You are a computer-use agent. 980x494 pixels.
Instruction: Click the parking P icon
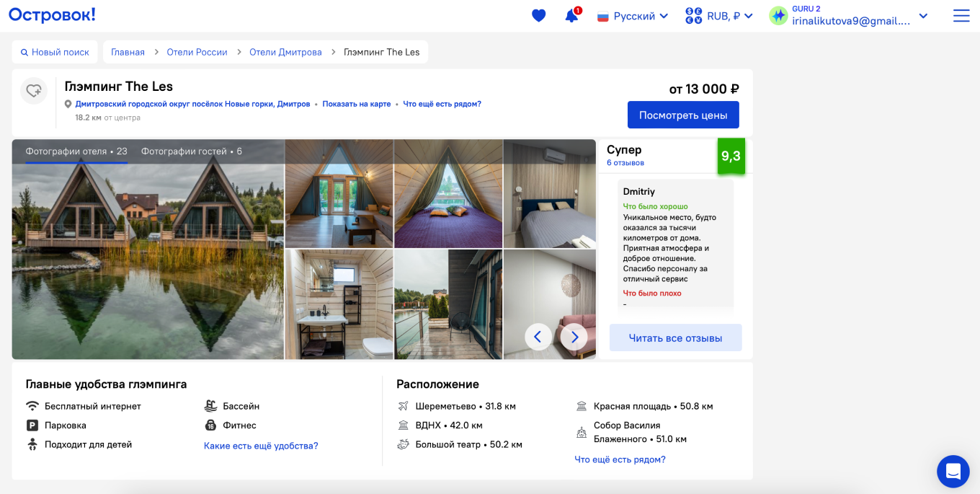(32, 425)
